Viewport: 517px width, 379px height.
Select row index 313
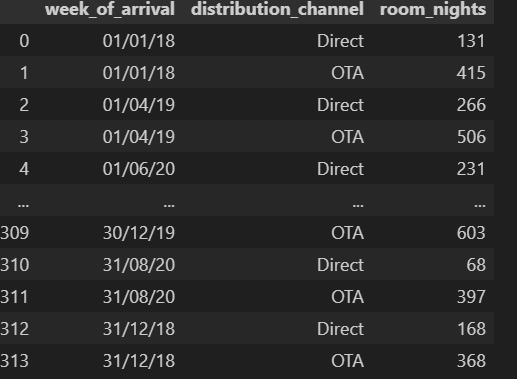[x=15, y=361]
